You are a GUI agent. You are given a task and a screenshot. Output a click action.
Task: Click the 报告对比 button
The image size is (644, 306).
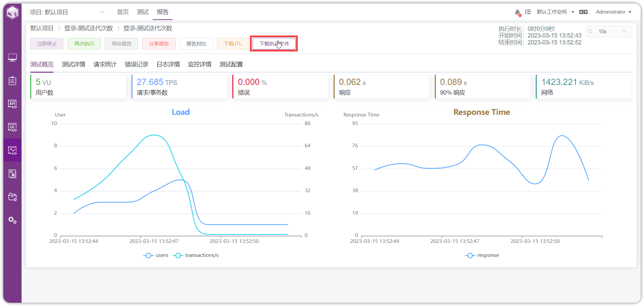(196, 44)
